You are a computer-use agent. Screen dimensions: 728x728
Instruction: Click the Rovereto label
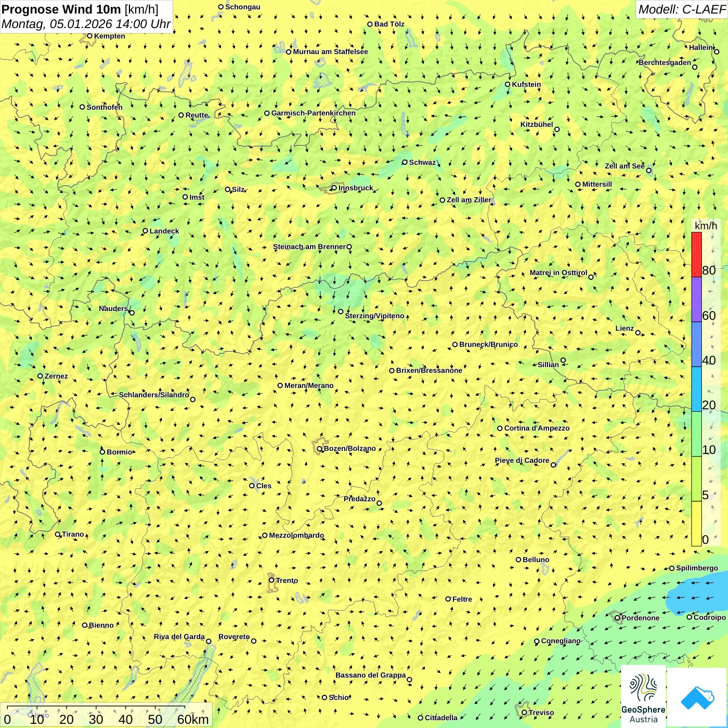coord(234,636)
